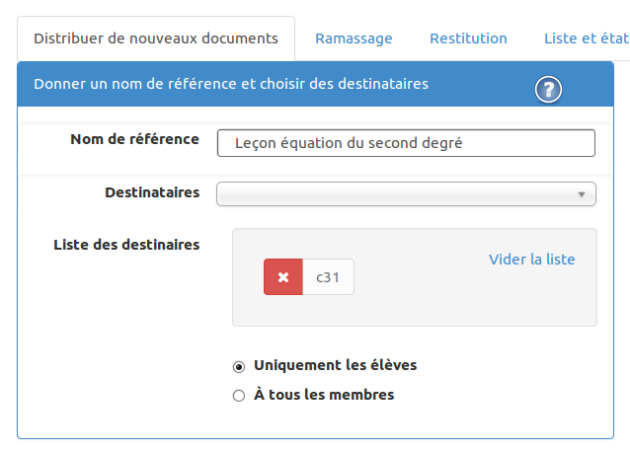The image size is (630, 451).
Task: Switch to the Restitution tab
Action: point(468,39)
